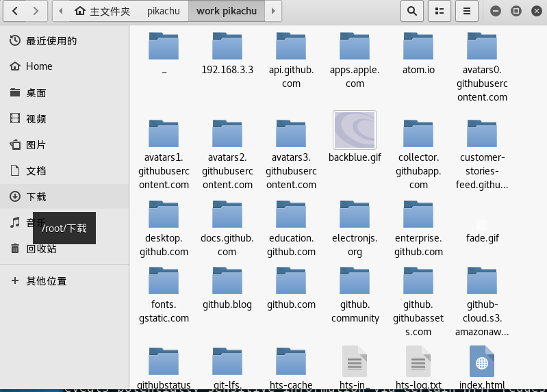Screen dimensions: 547x392
Task: Select the github.blog folder
Action: click(x=227, y=289)
